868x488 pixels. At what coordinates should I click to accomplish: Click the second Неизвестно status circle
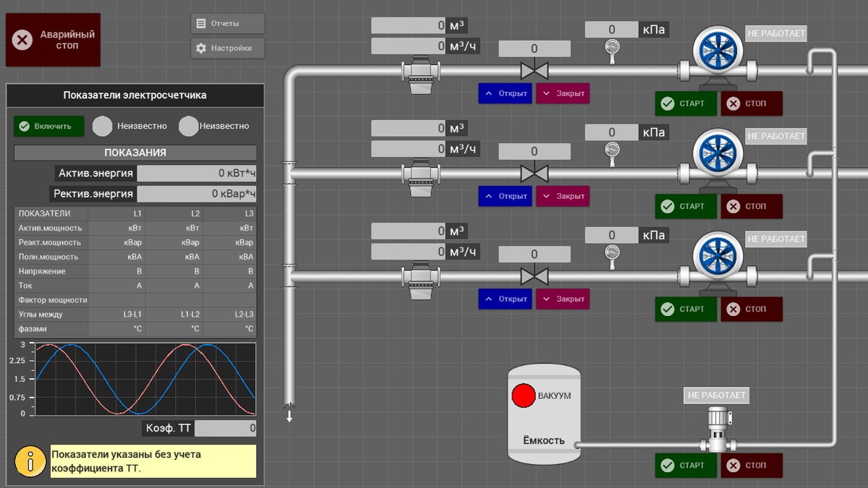pyautogui.click(x=189, y=126)
